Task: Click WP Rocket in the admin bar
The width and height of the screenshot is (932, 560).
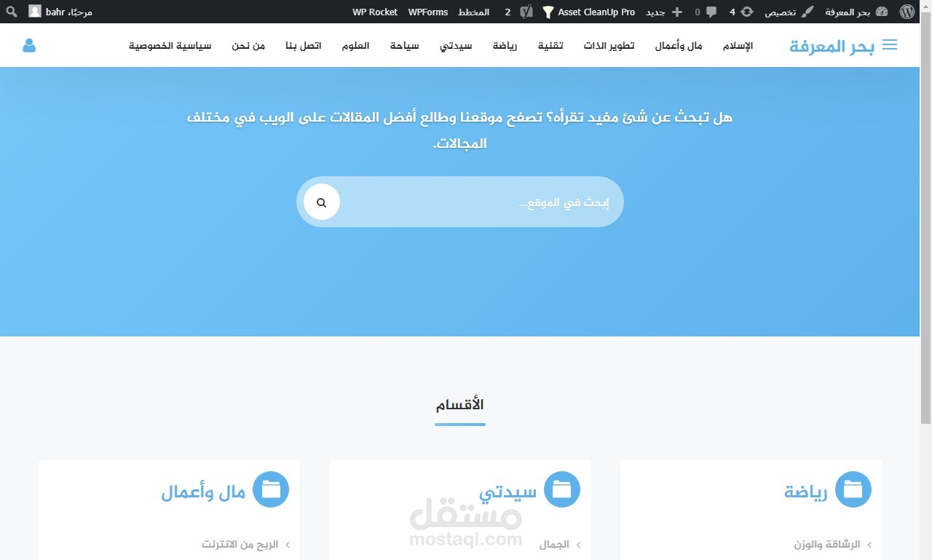Action: (375, 11)
